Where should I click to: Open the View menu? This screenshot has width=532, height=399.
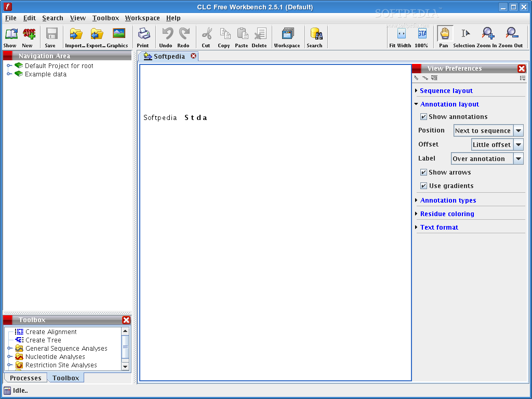(x=78, y=18)
